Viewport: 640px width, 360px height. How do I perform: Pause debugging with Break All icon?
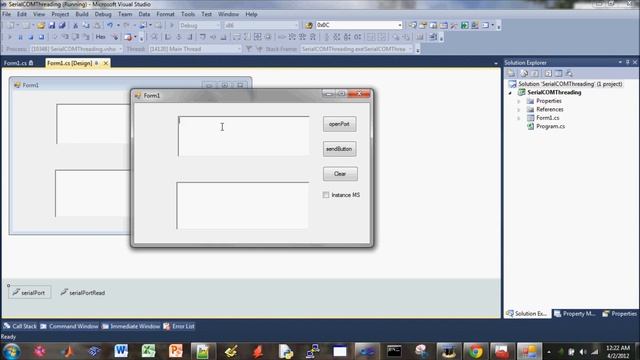[20, 37]
